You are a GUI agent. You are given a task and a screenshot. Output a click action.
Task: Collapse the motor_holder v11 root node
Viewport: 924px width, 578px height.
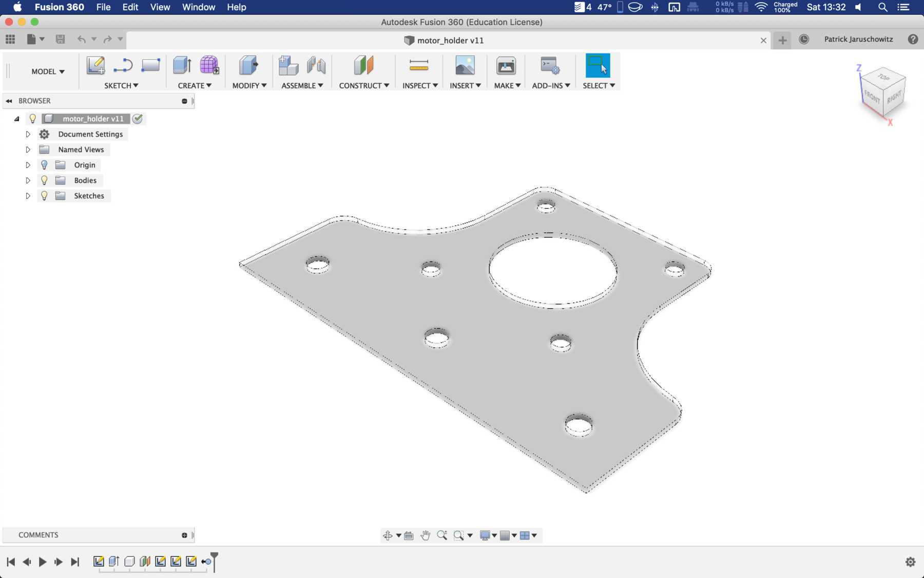point(17,119)
